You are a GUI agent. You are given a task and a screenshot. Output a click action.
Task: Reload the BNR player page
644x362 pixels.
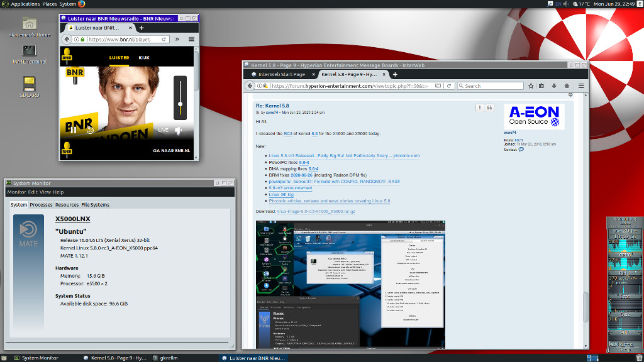click(x=164, y=40)
